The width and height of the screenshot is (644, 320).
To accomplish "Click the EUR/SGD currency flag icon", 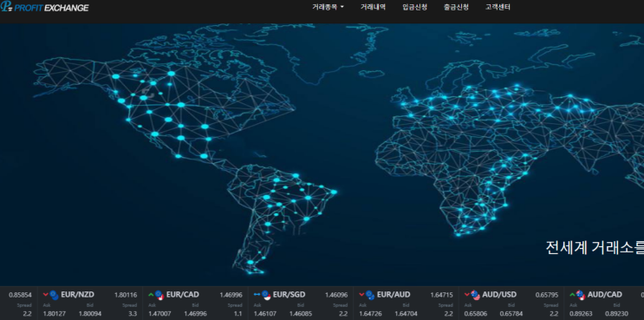I will point(266,295).
